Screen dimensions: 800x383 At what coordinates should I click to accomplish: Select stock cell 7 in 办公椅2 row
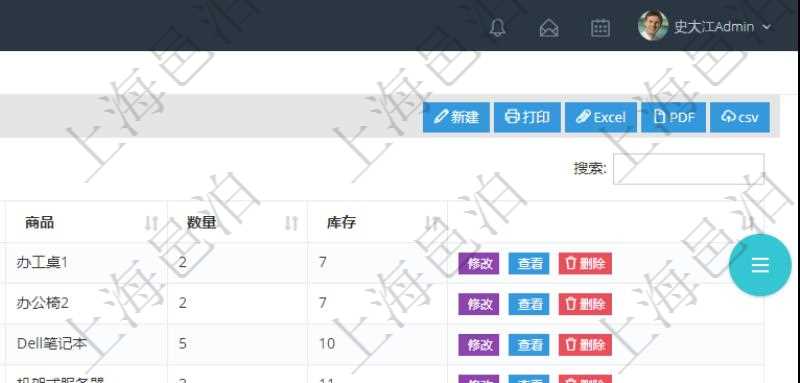coord(378,304)
